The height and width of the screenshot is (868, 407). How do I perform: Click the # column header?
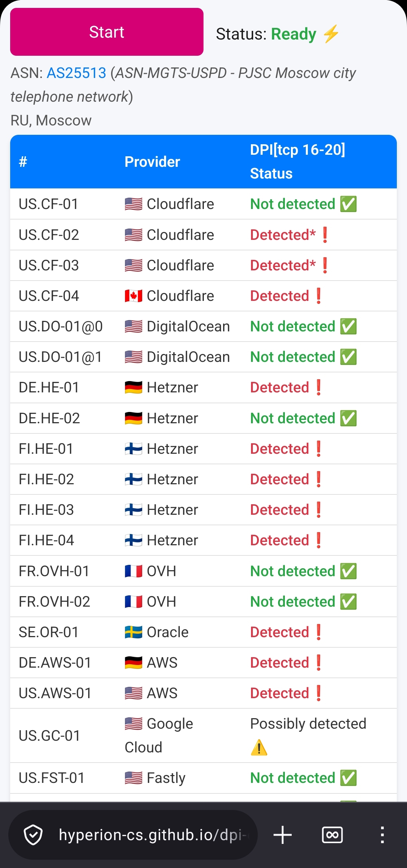tap(23, 162)
